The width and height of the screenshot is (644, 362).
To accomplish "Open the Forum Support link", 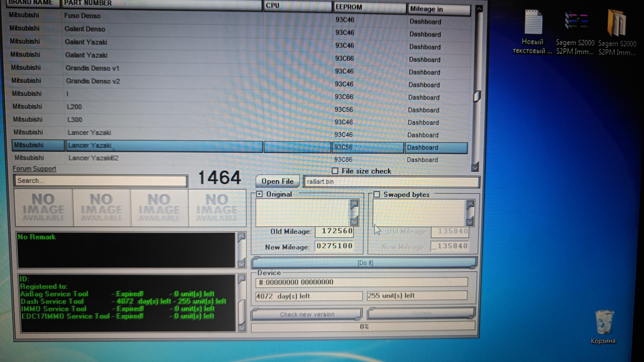I will 35,169.
